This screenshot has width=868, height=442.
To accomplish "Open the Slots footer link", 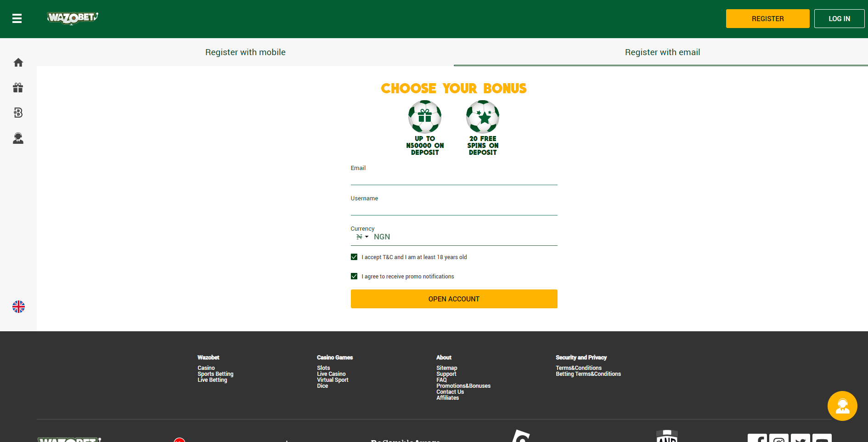I will [323, 368].
